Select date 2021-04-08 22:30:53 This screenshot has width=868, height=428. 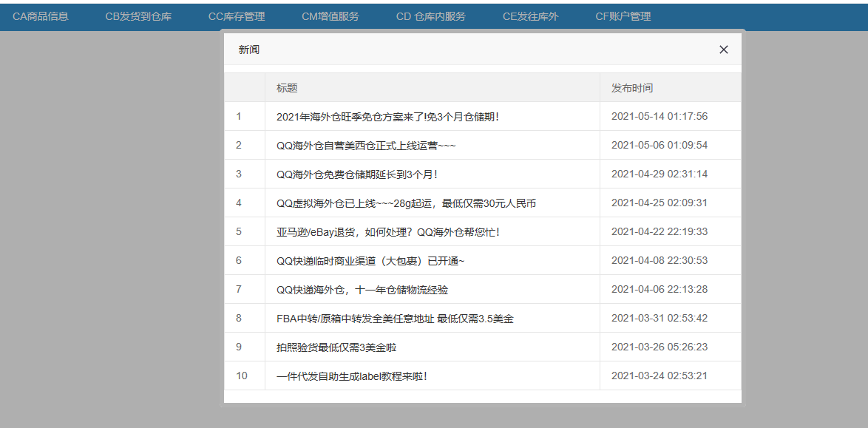660,260
